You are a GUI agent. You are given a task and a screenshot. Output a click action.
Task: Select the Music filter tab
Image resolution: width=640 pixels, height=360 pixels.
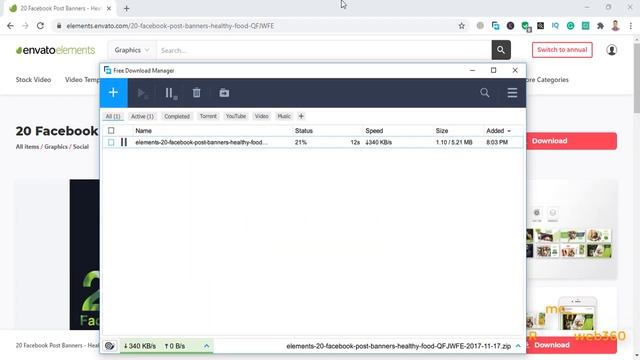(x=284, y=116)
